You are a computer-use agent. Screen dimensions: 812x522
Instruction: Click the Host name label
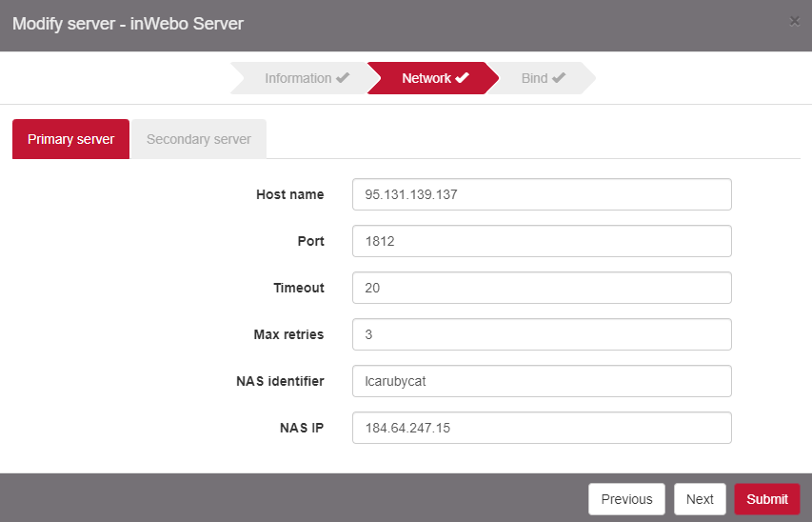pyautogui.click(x=289, y=194)
